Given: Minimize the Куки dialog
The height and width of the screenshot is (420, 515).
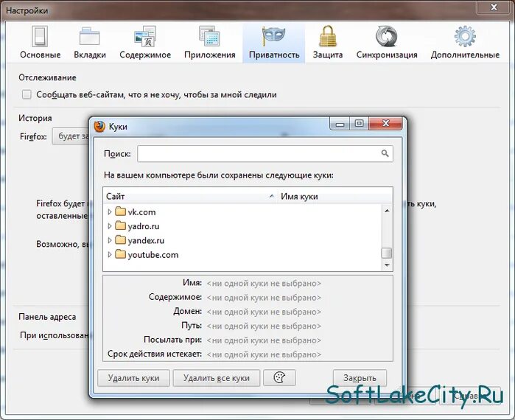Looking at the screenshot, I should 340,124.
